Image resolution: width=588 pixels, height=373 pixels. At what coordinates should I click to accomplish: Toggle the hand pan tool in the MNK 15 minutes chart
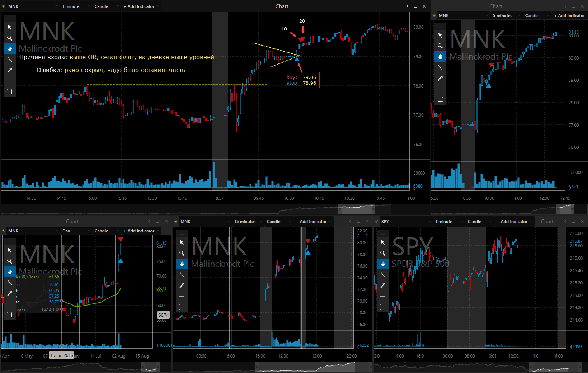pos(182,264)
